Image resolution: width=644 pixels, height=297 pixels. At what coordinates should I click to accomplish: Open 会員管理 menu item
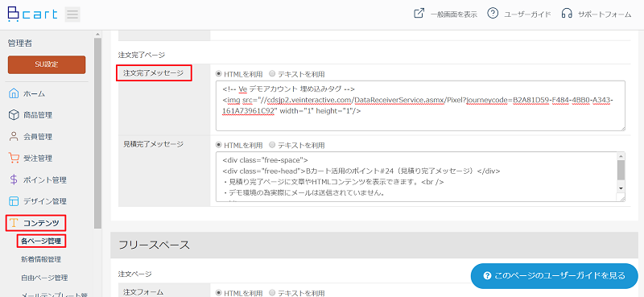[38, 137]
